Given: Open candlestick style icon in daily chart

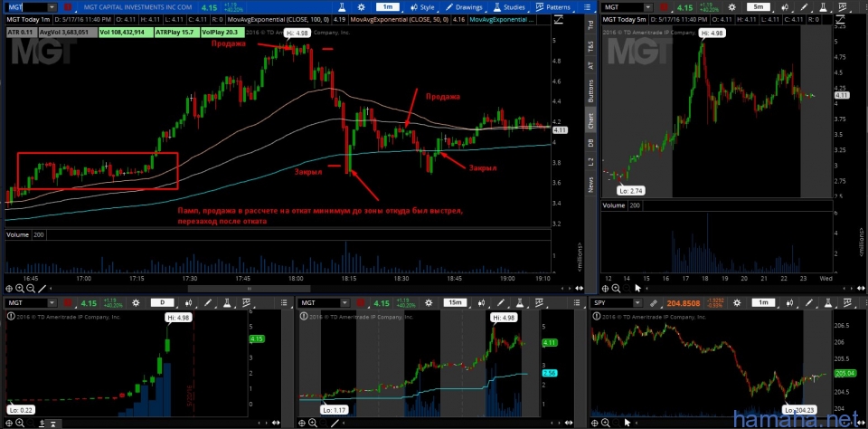Looking at the screenshot, I should pyautogui.click(x=189, y=303).
